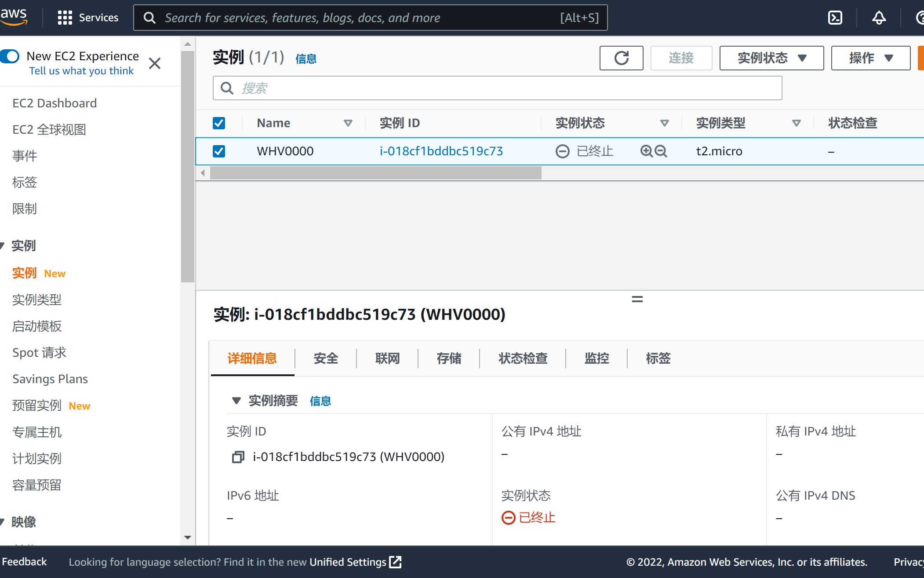The image size is (924, 578).
Task: Click sidebar scrollbar down arrow
Action: click(x=188, y=537)
